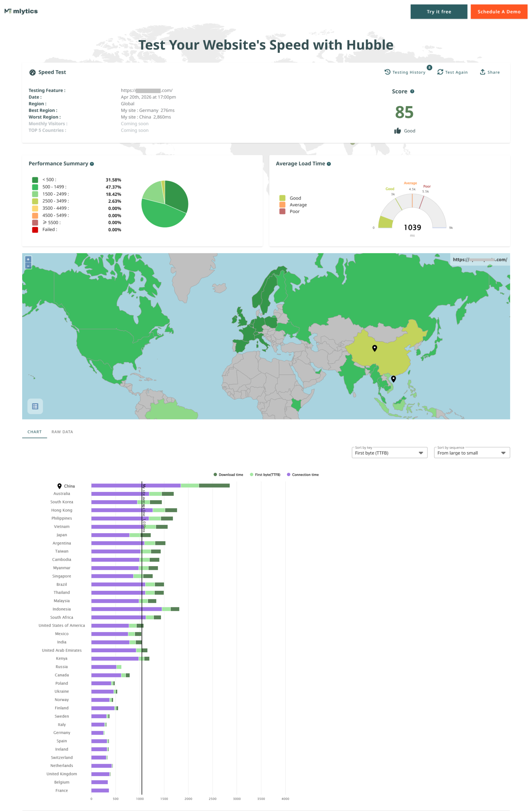This screenshot has height=811, width=532.
Task: Click the Try it free button
Action: pos(439,12)
